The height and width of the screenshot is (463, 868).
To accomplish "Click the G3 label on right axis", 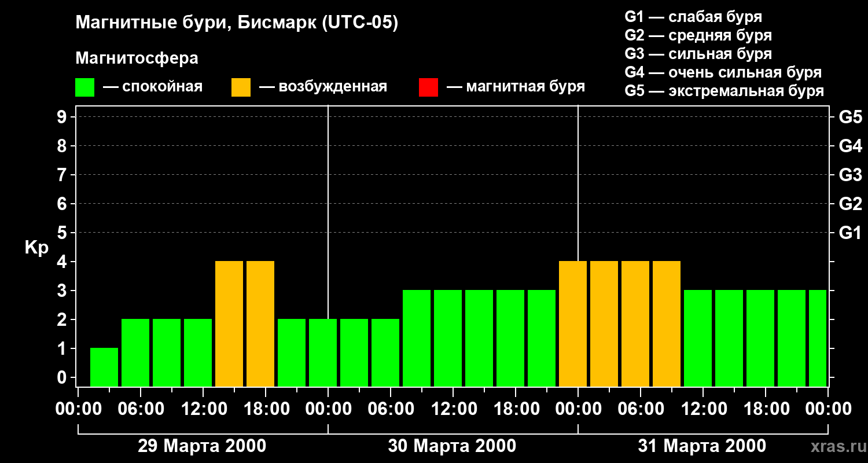I will (850, 175).
